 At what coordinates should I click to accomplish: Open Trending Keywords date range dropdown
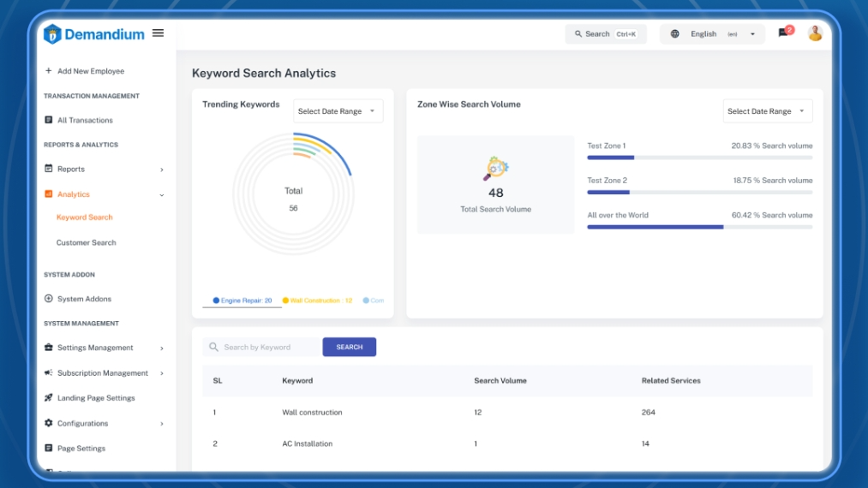click(338, 111)
